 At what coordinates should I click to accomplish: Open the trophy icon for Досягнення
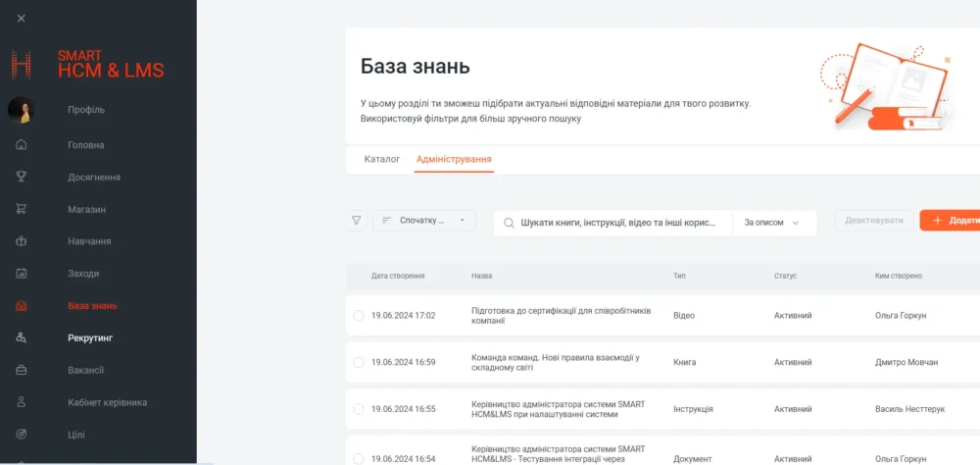(22, 177)
